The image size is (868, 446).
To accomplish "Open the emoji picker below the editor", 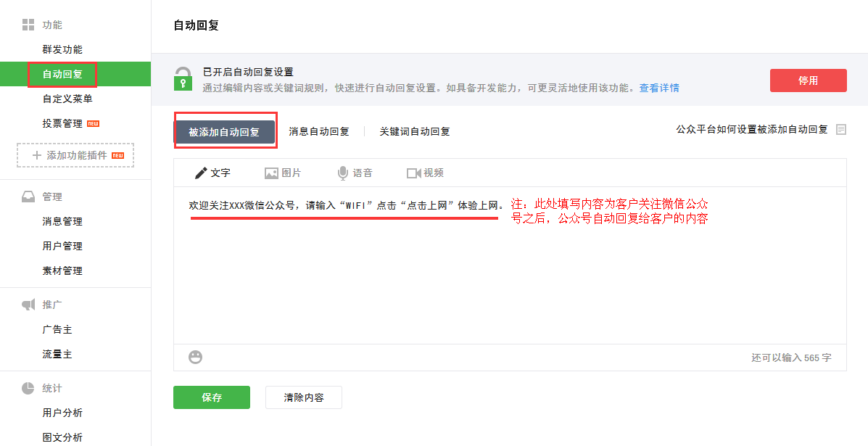I will point(194,357).
